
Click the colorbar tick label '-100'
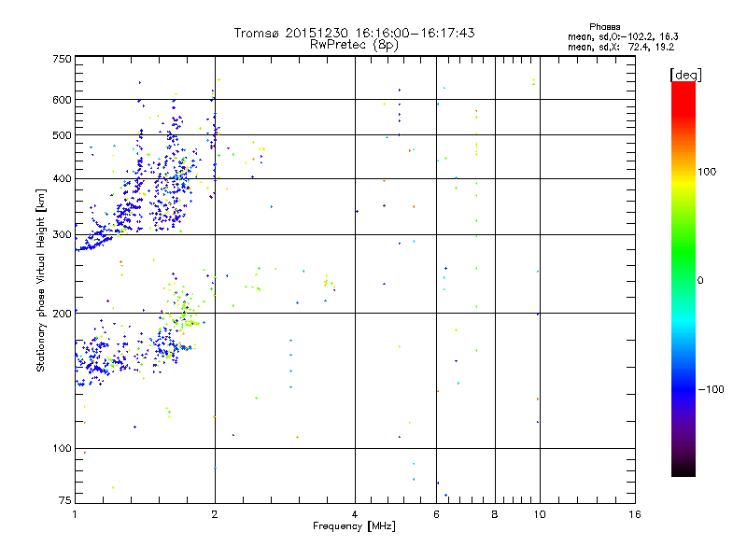click(x=712, y=389)
